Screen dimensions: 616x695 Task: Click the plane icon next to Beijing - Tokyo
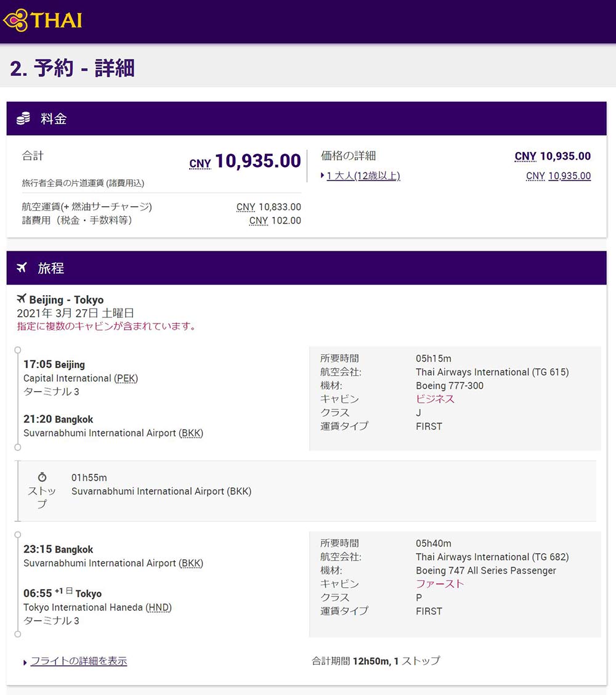tap(22, 299)
